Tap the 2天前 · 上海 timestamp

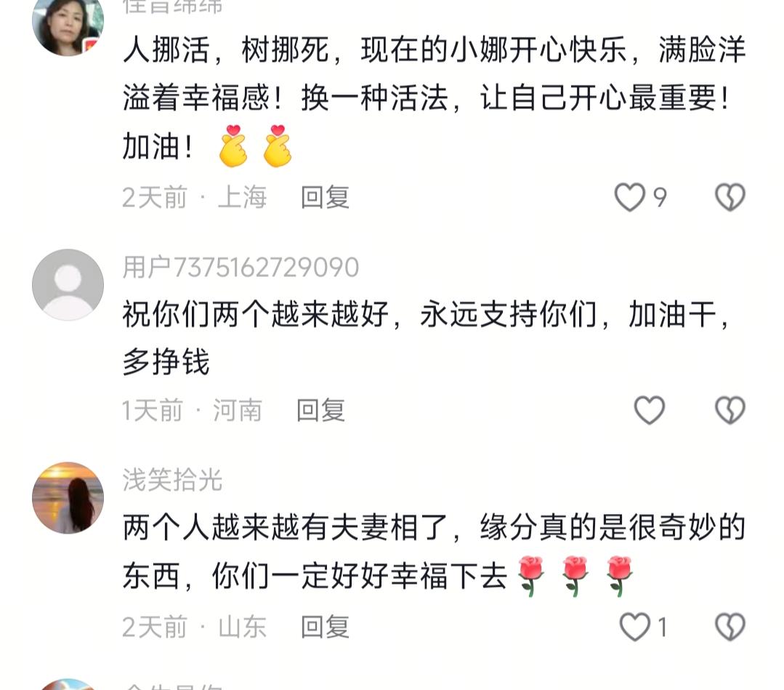point(195,196)
